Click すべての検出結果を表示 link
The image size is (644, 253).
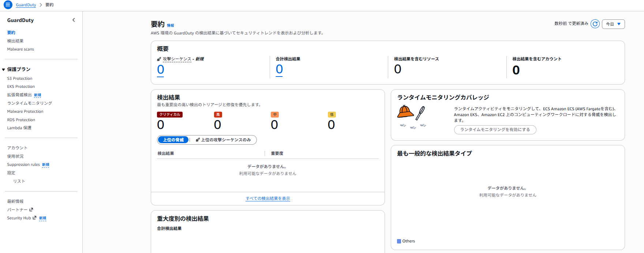click(x=268, y=198)
